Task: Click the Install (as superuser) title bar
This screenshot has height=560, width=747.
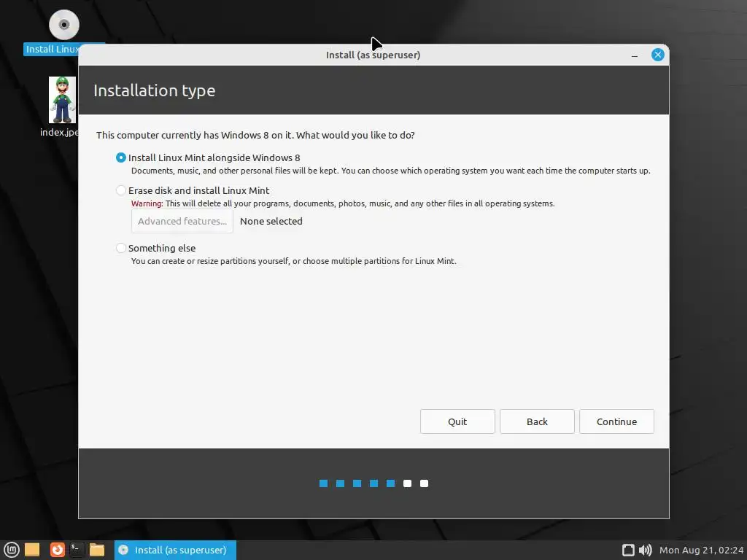Action: [x=373, y=55]
